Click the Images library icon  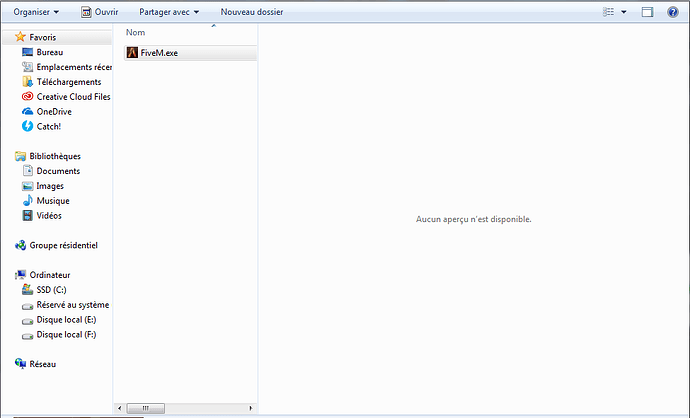click(27, 186)
